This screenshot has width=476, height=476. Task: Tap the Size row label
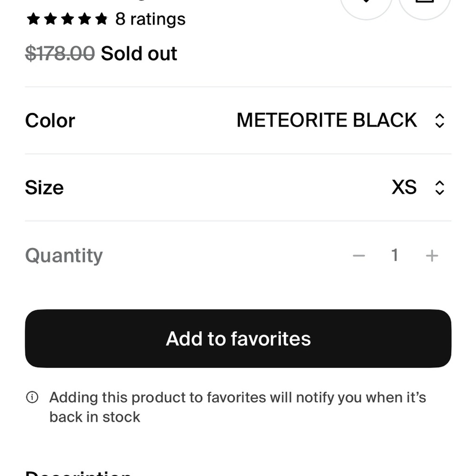pyautogui.click(x=44, y=188)
